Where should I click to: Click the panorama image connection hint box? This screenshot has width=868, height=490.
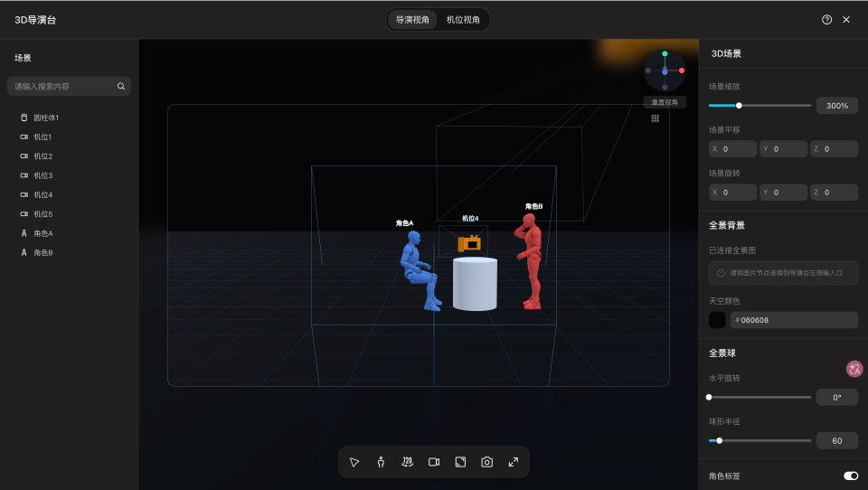[783, 273]
